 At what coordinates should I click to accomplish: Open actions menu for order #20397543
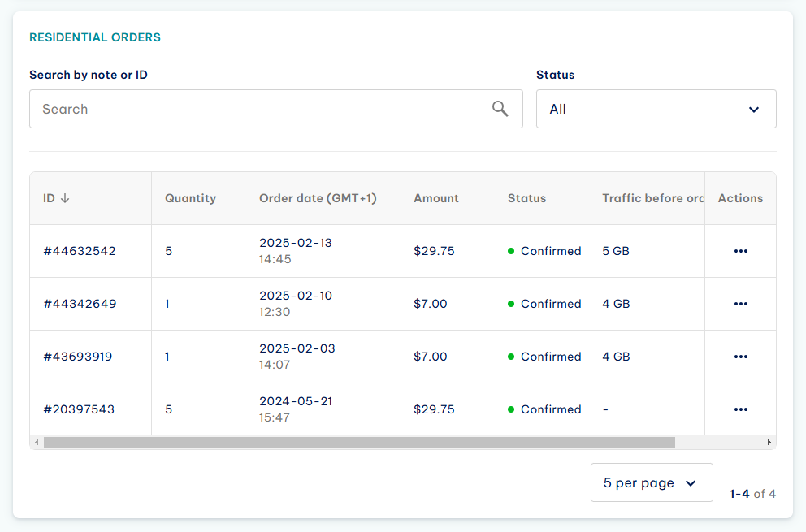point(741,409)
